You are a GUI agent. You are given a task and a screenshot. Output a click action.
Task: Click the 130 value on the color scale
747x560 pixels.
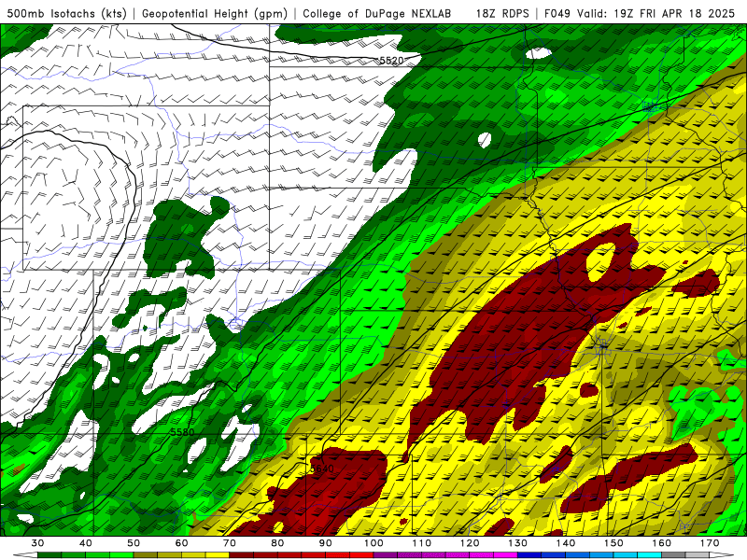pyautogui.click(x=518, y=543)
